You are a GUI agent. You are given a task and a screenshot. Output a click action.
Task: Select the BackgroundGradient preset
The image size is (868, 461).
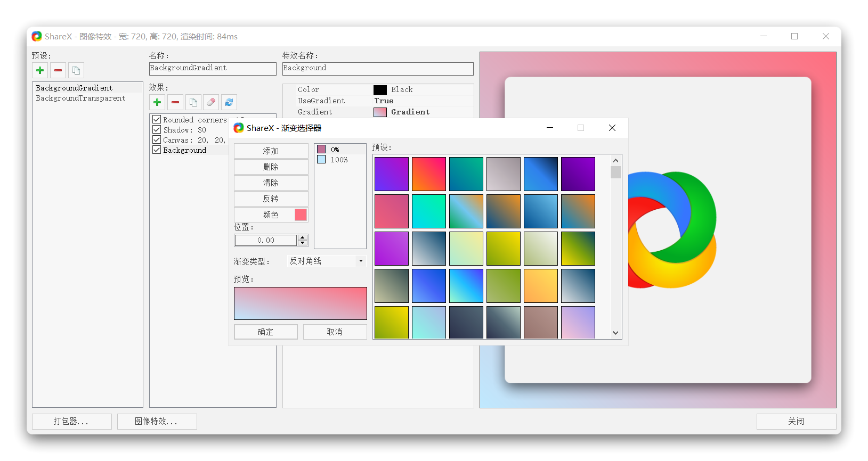[x=87, y=88]
